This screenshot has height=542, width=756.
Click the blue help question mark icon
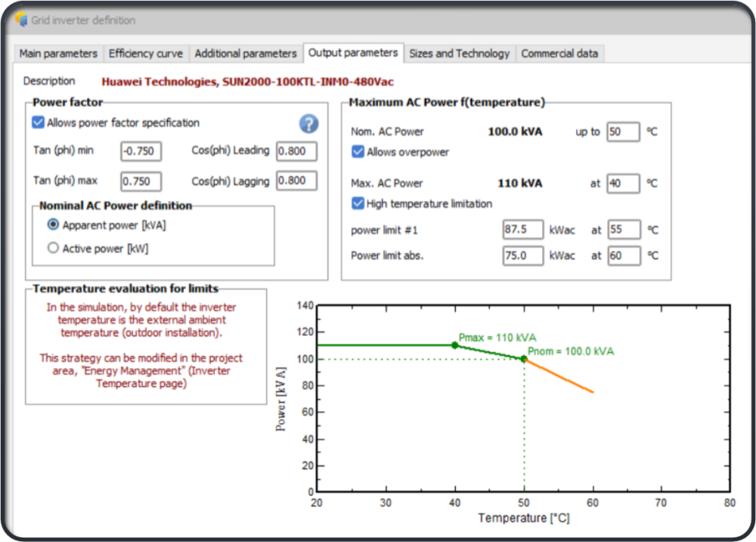coord(308,124)
